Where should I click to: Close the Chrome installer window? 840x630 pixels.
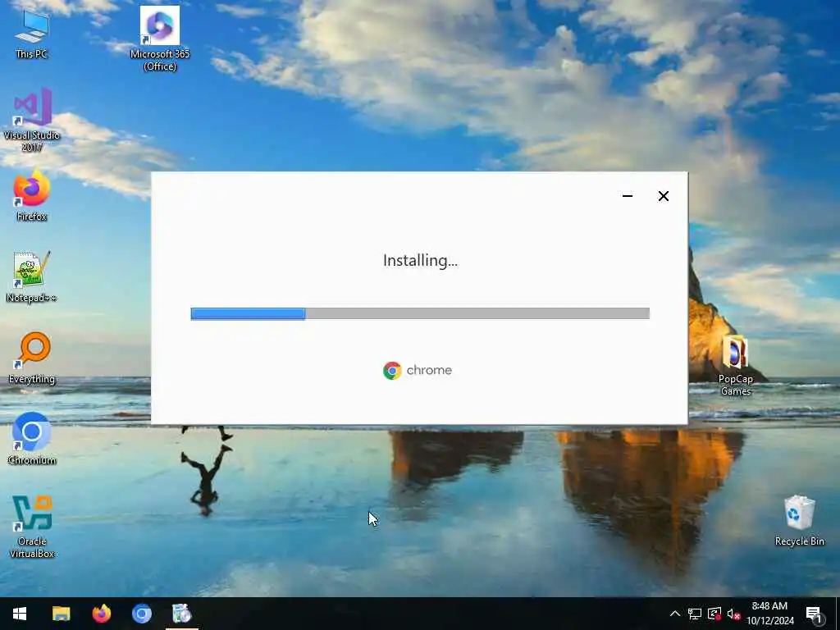tap(663, 196)
